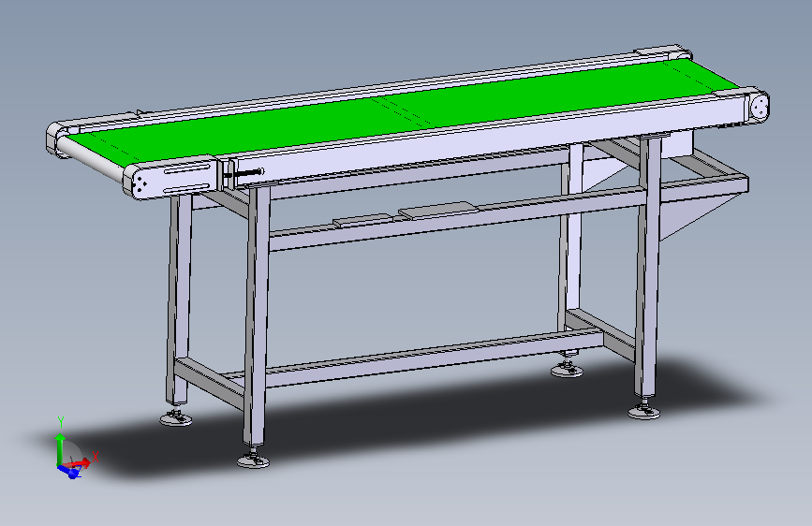Select the black belt tension adjustment bolt
Screen dimensions: 812x526
click(243, 173)
